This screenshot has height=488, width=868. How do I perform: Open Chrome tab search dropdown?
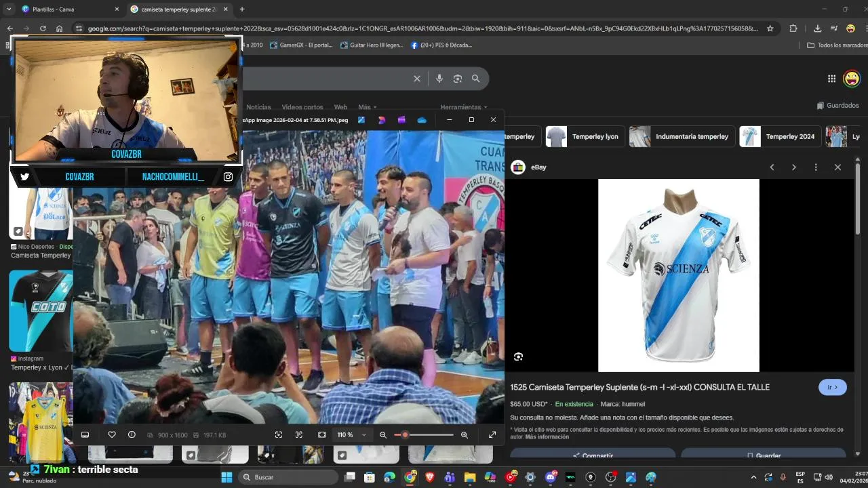(9, 9)
